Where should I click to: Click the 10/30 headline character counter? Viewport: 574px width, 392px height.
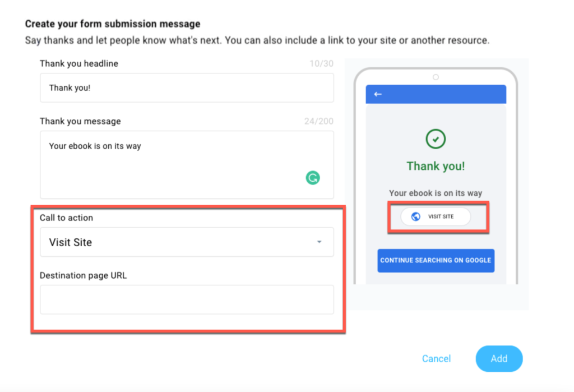tap(321, 63)
